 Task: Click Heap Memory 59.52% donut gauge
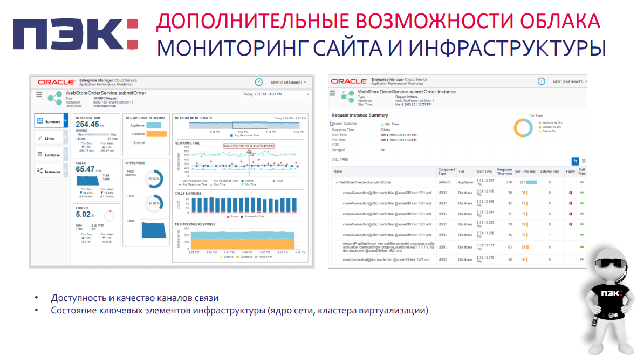154,179
